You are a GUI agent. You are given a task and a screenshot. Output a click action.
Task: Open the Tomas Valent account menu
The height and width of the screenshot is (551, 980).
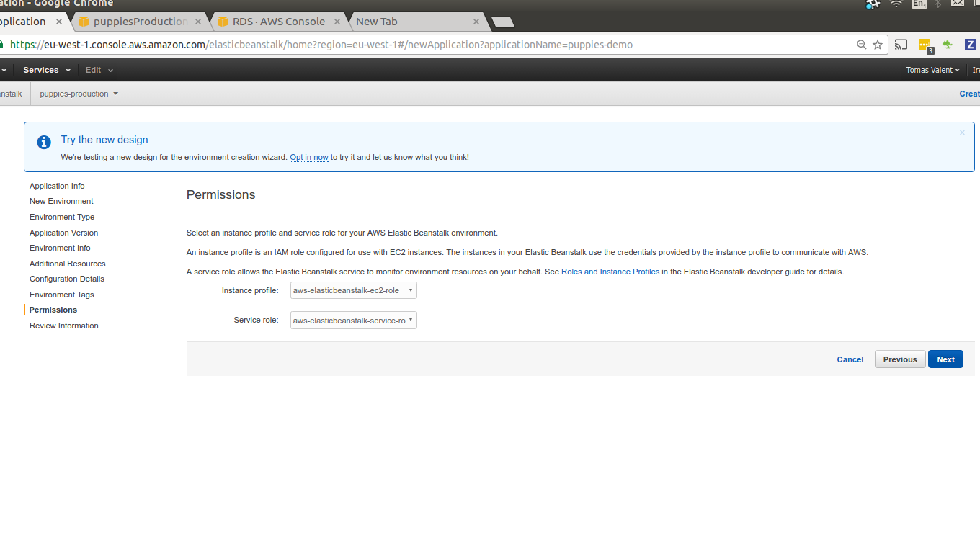(x=932, y=70)
